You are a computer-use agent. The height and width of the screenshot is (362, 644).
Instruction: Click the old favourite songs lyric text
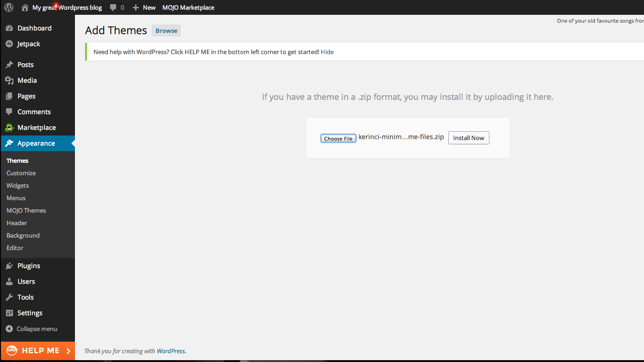click(x=600, y=21)
